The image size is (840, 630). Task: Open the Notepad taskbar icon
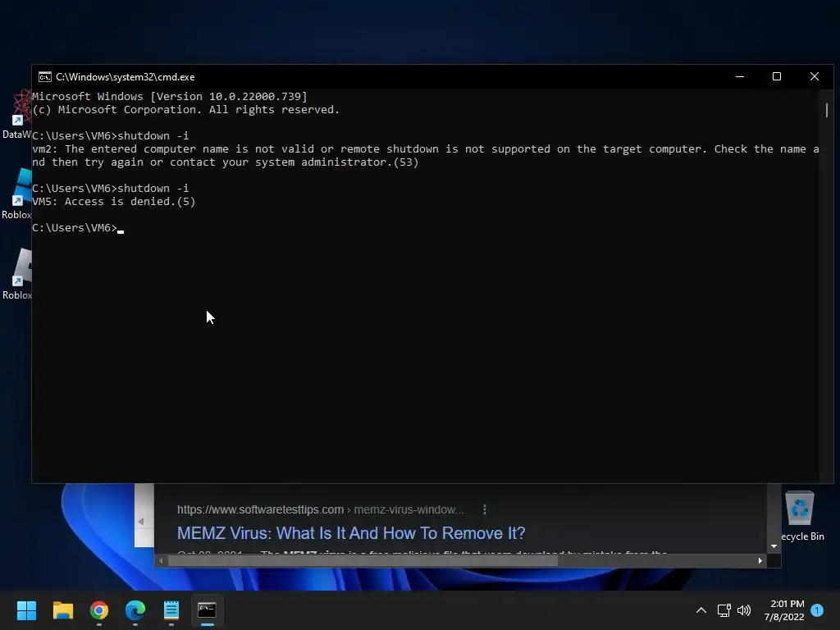coord(171,610)
